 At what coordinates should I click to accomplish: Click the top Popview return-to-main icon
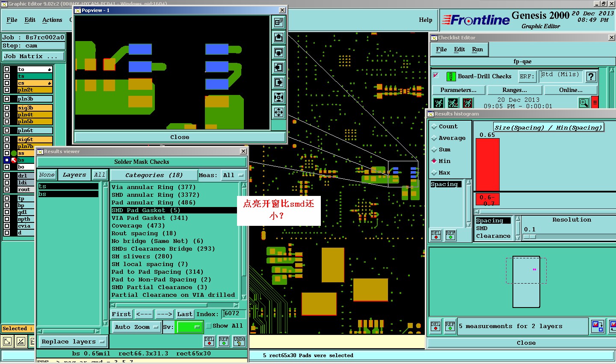[x=278, y=22]
